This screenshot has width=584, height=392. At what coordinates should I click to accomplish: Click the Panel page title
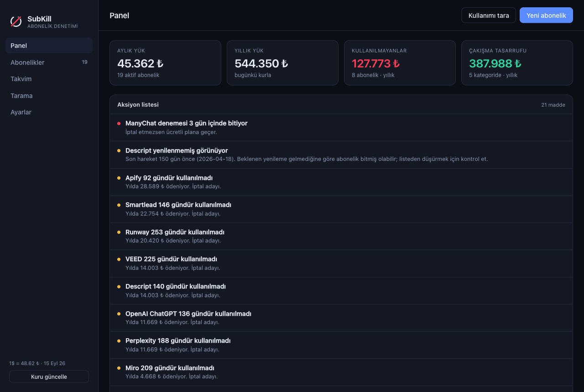click(x=120, y=15)
